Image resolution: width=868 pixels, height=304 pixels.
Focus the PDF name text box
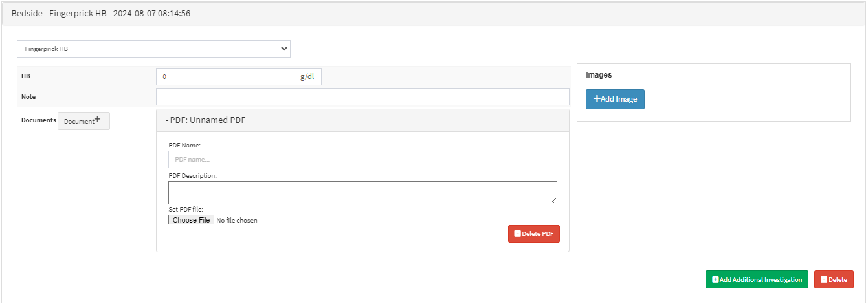pyautogui.click(x=362, y=159)
